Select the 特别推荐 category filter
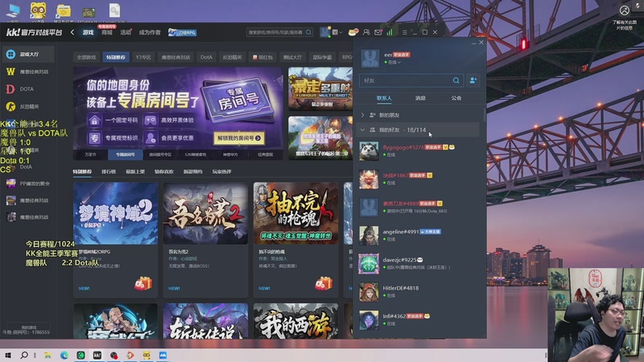 click(x=116, y=57)
